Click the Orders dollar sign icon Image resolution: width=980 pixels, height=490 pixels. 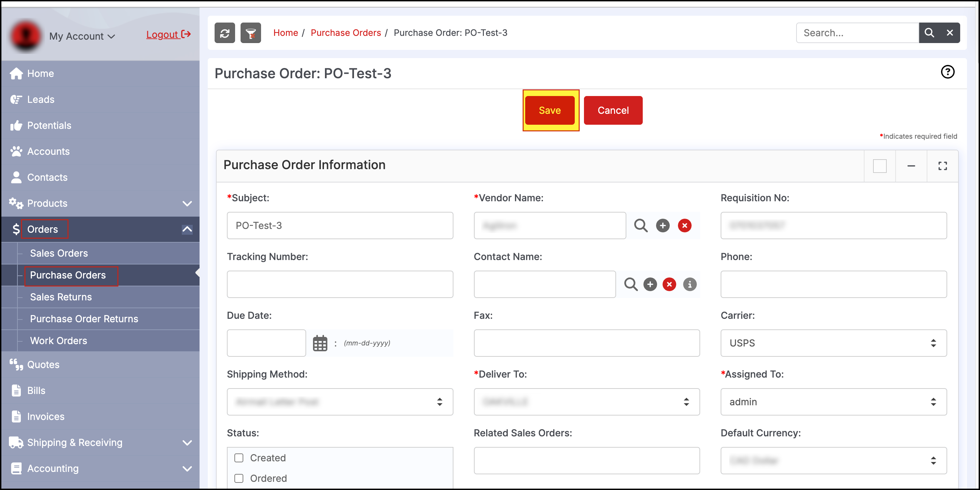16,229
